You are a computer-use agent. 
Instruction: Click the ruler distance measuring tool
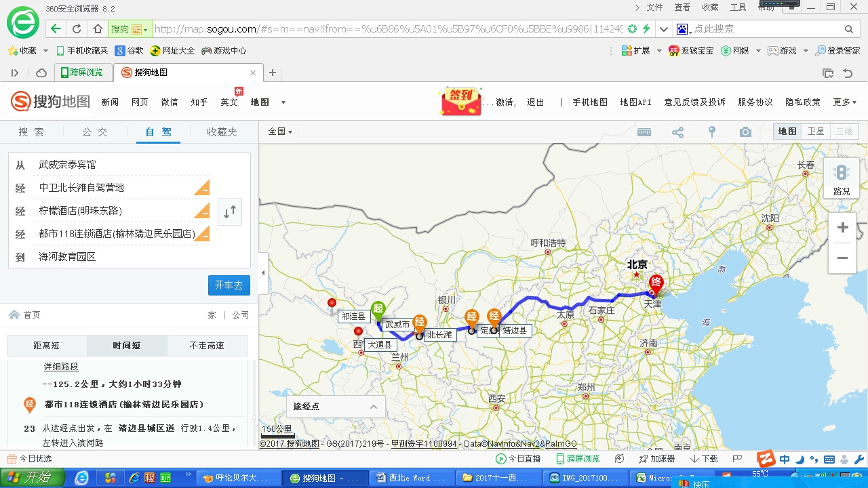point(644,132)
